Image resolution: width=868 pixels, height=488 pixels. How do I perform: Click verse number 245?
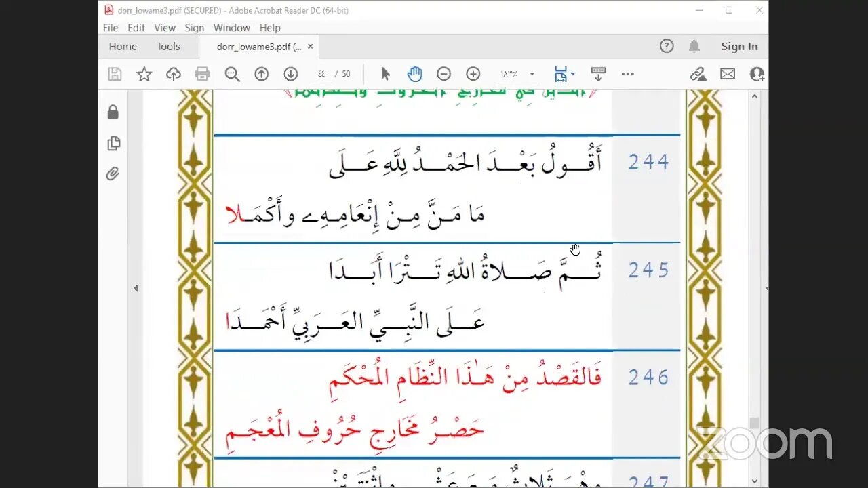tap(648, 270)
